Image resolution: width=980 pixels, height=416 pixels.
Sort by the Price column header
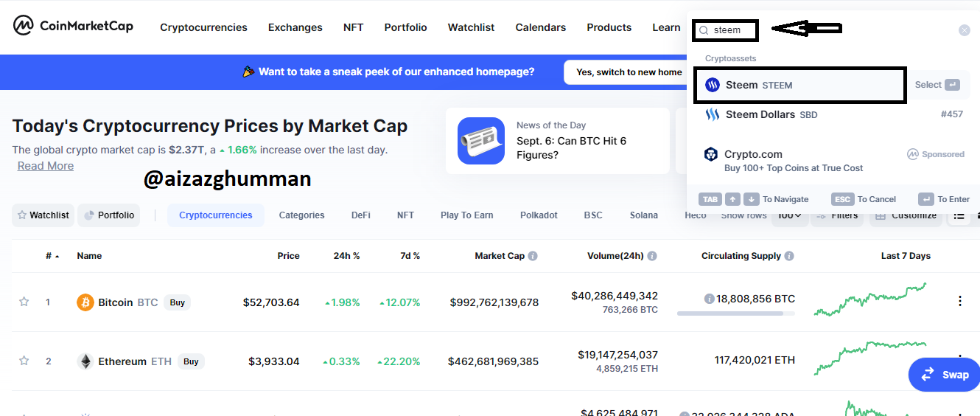288,256
